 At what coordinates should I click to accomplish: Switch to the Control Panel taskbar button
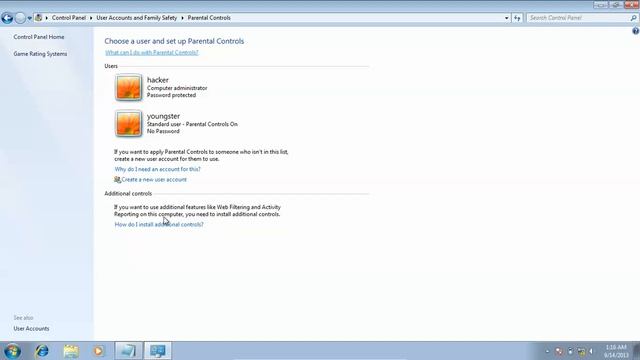coord(158,351)
